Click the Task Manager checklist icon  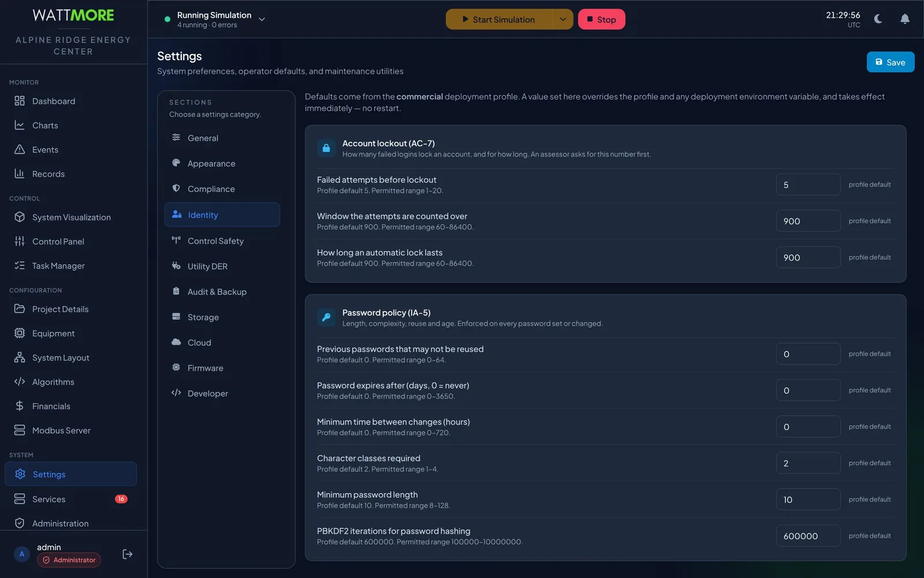[20, 266]
